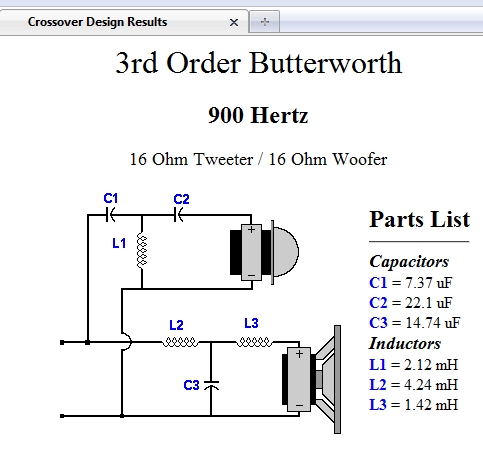Click the C3 capacitor symbol in schematic

click(x=211, y=385)
